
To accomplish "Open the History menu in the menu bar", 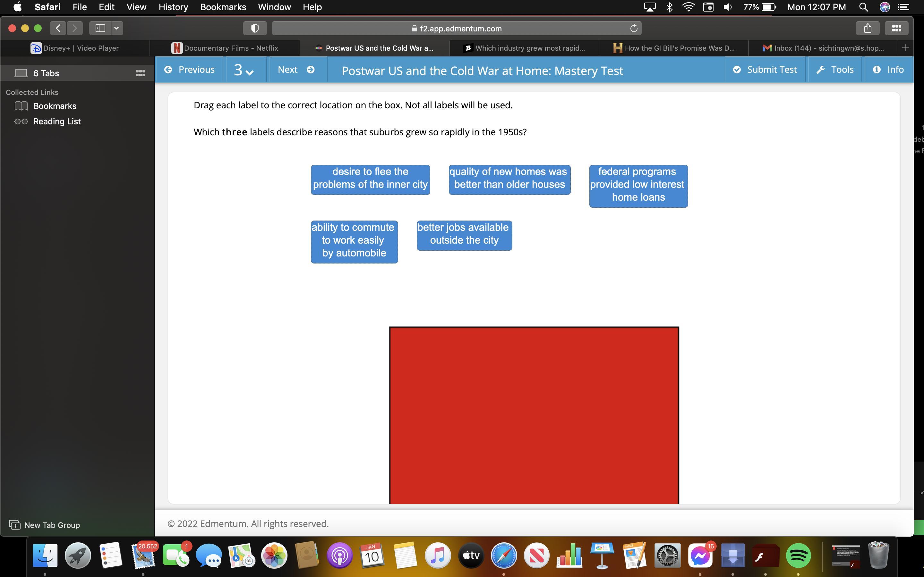I will point(173,7).
